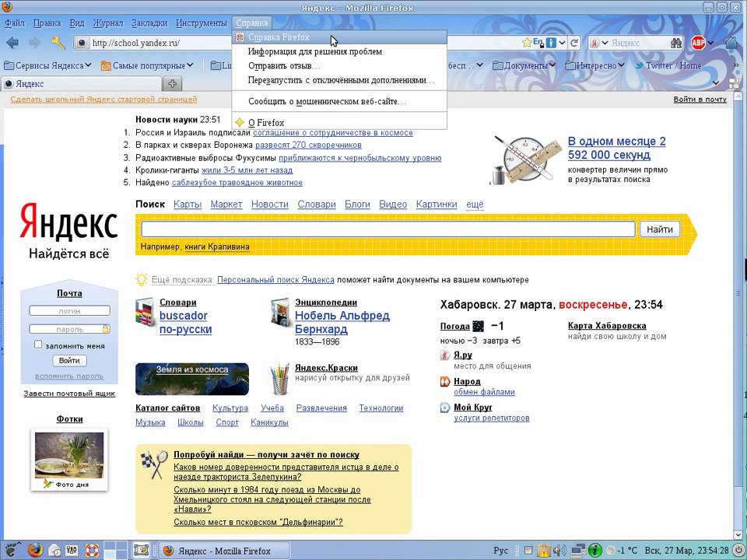Open the Инструменты menu
The image size is (747, 560).
pyautogui.click(x=202, y=23)
